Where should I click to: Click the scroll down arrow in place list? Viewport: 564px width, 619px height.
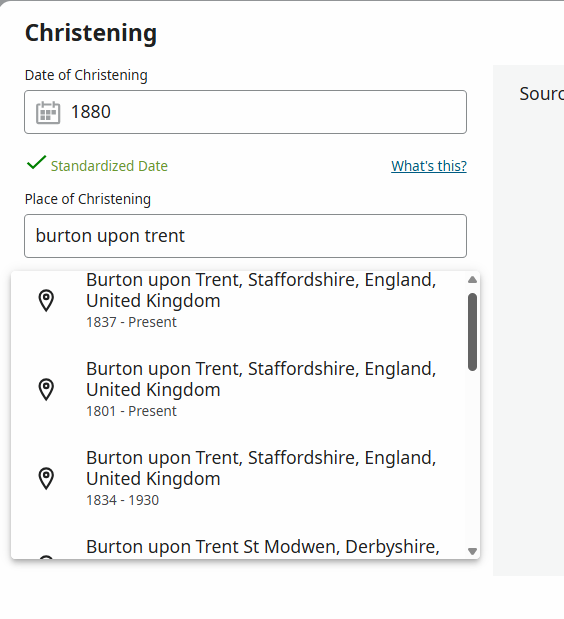pos(472,551)
